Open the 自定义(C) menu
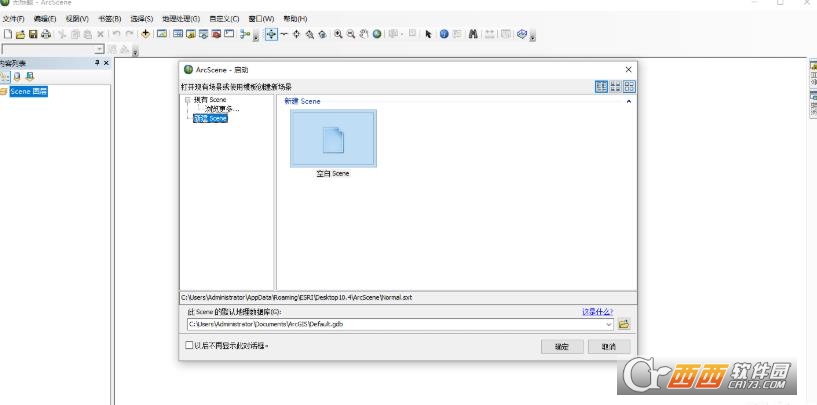Image resolution: width=817 pixels, height=405 pixels. (224, 19)
